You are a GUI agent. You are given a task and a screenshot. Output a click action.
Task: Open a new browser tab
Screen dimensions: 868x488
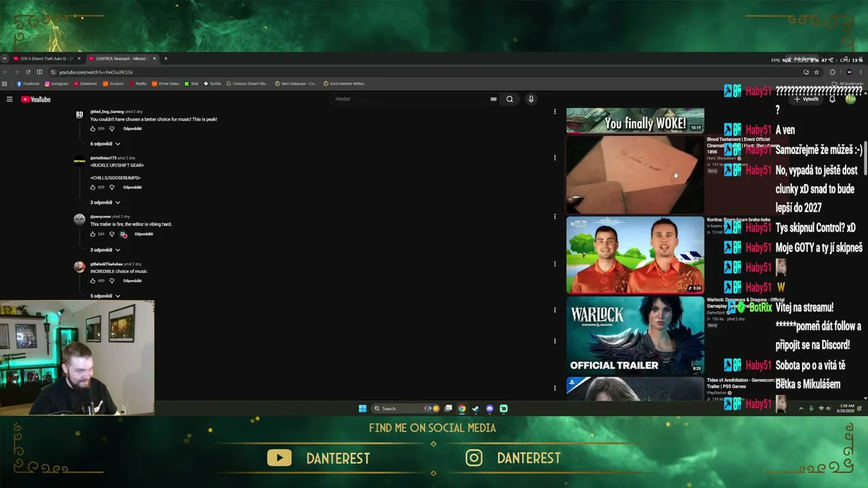165,58
